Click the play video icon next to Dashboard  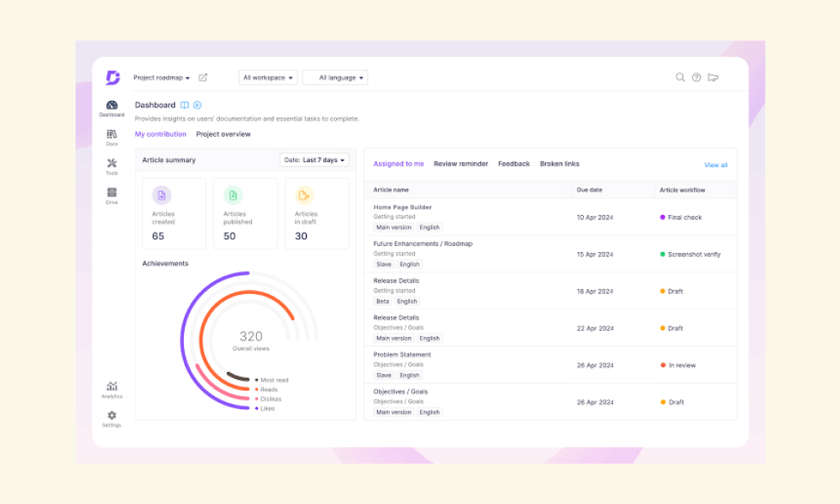(197, 105)
